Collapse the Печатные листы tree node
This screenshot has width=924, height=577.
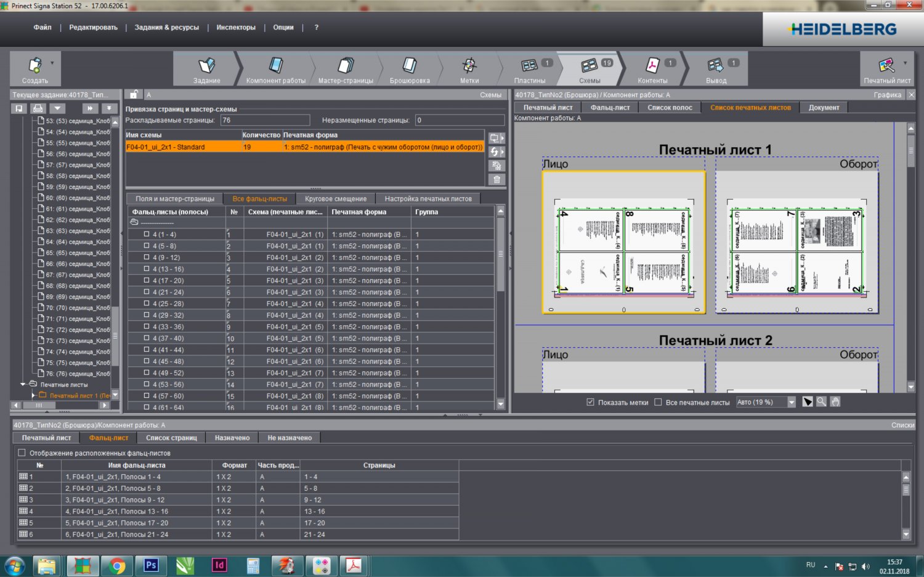[x=23, y=384]
